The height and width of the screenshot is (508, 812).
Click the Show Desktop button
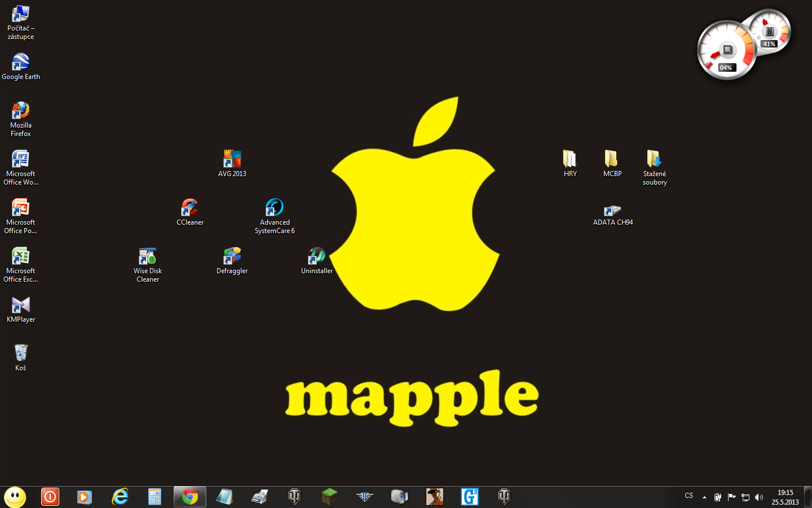tap(807, 497)
